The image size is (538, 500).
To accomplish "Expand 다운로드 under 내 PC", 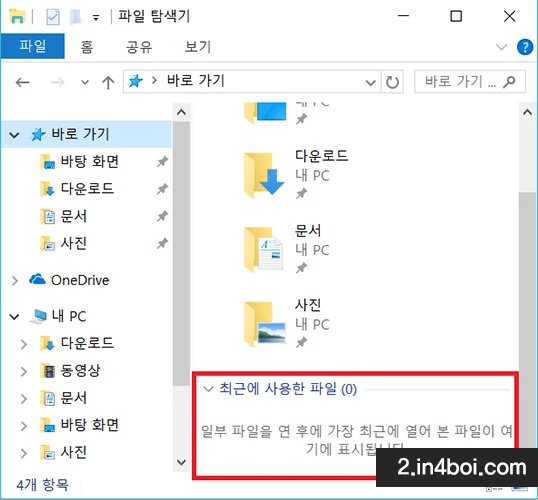I will click(24, 344).
